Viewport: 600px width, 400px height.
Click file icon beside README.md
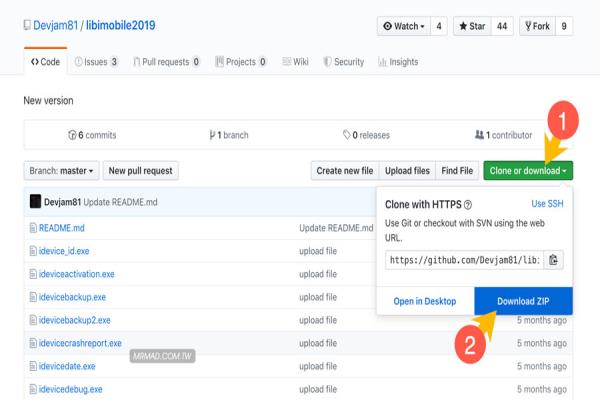(x=33, y=228)
